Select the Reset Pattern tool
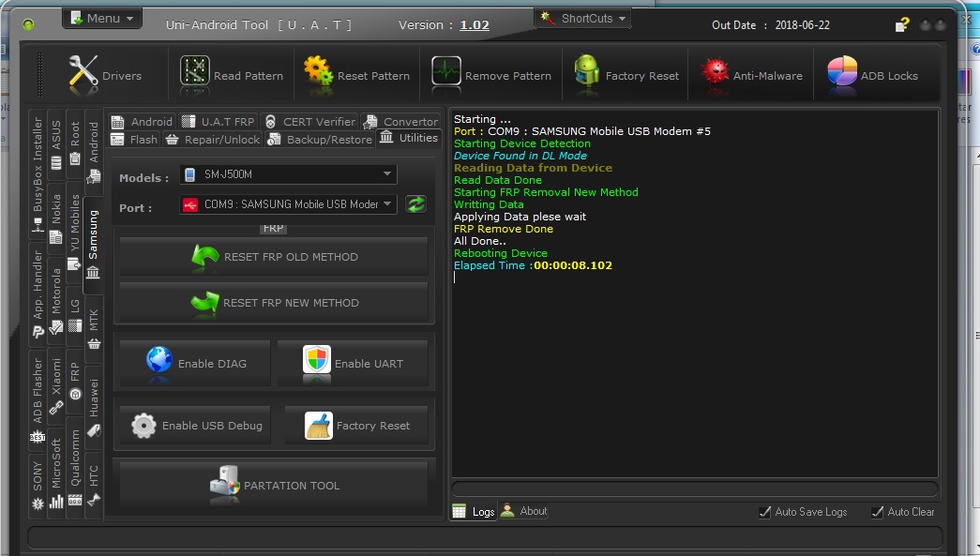This screenshot has height=556, width=980. 356,75
